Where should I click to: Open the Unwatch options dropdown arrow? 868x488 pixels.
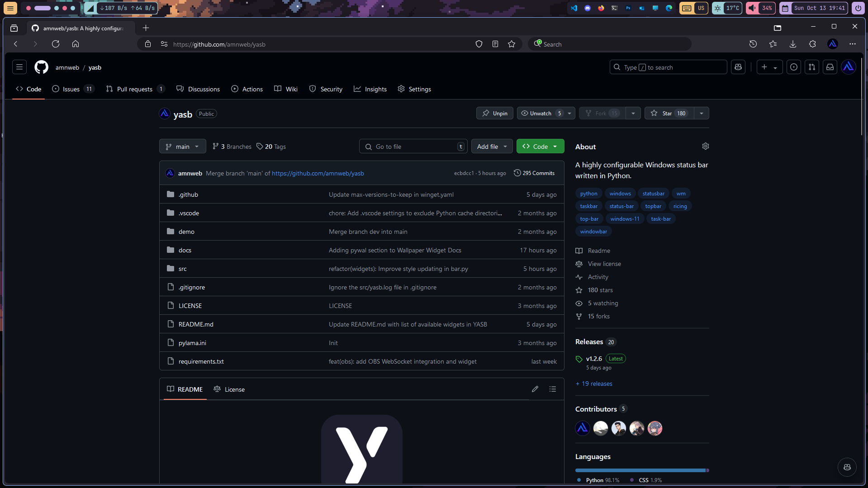pyautogui.click(x=569, y=113)
